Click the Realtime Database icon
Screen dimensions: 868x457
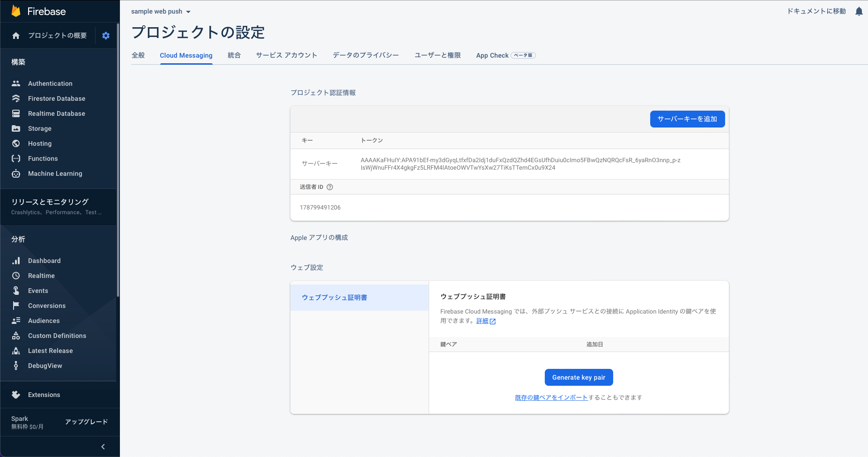pyautogui.click(x=16, y=113)
